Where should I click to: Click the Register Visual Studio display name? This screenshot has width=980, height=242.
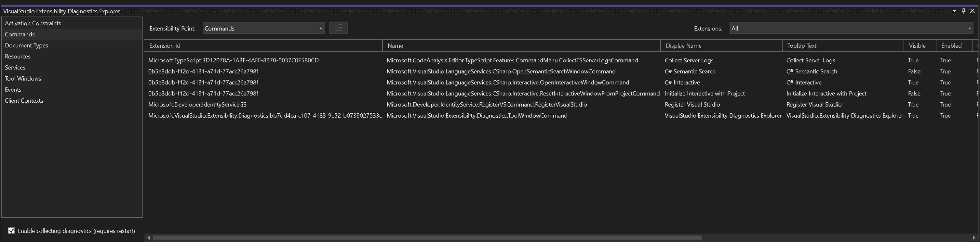point(692,105)
